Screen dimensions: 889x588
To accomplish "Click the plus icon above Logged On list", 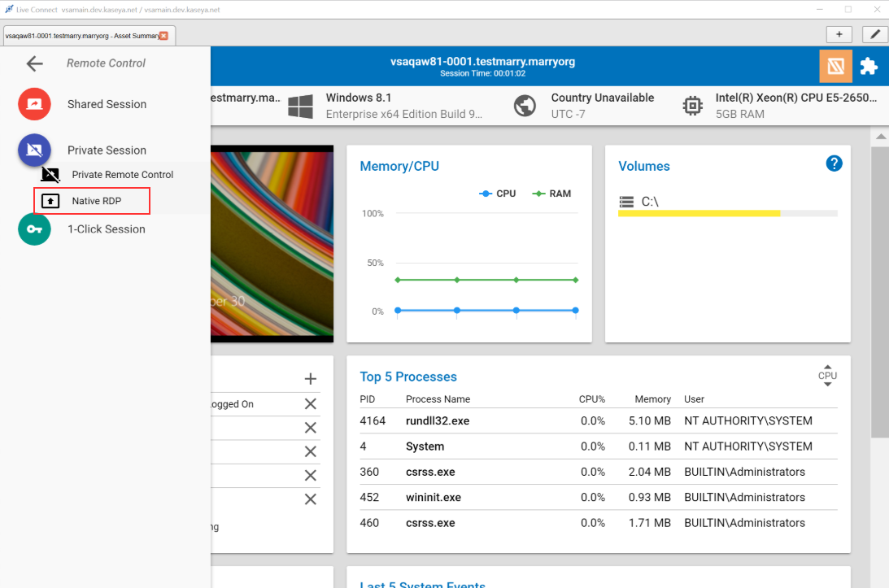I will 310,379.
